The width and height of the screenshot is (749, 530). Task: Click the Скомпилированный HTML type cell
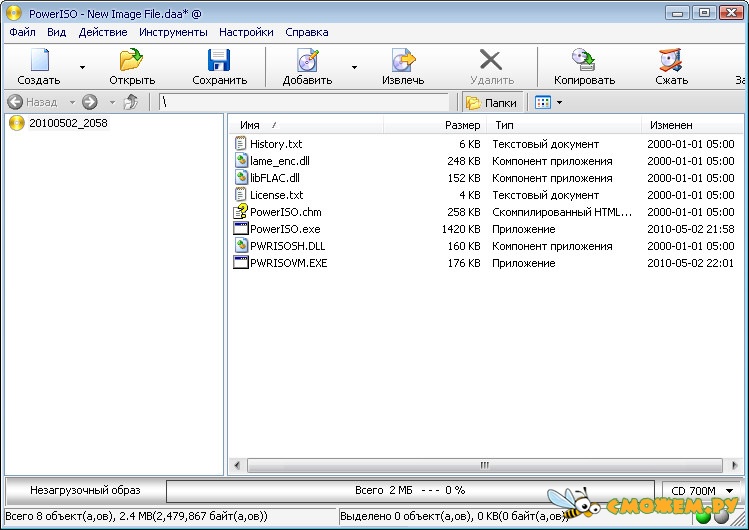tap(562, 212)
